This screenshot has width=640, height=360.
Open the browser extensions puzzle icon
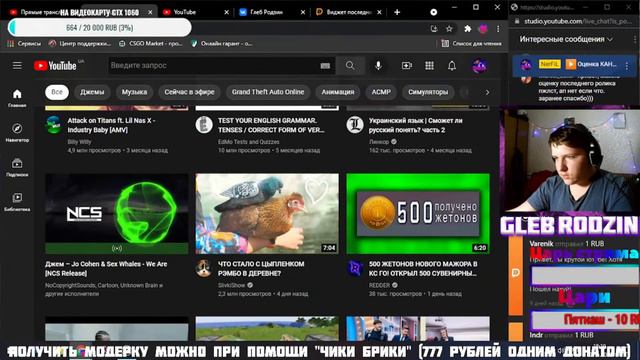pos(467,29)
